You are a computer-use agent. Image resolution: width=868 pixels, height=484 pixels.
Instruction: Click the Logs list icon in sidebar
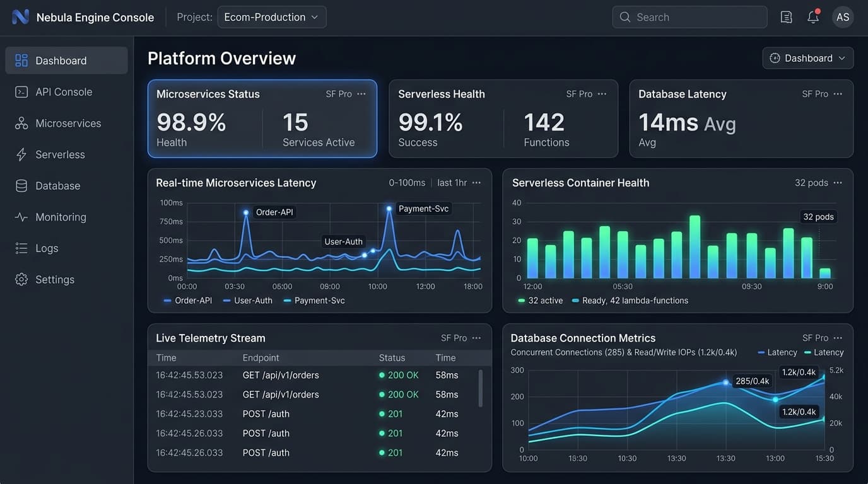[21, 248]
